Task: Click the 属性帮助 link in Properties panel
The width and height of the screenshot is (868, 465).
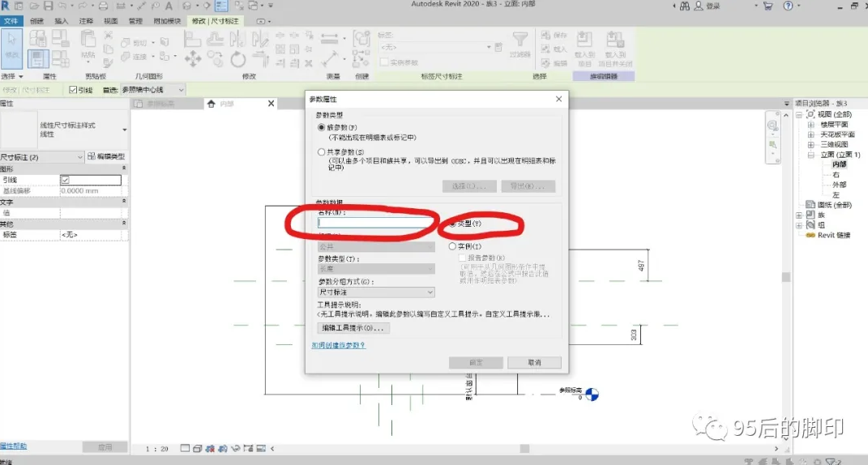Action: point(13,446)
